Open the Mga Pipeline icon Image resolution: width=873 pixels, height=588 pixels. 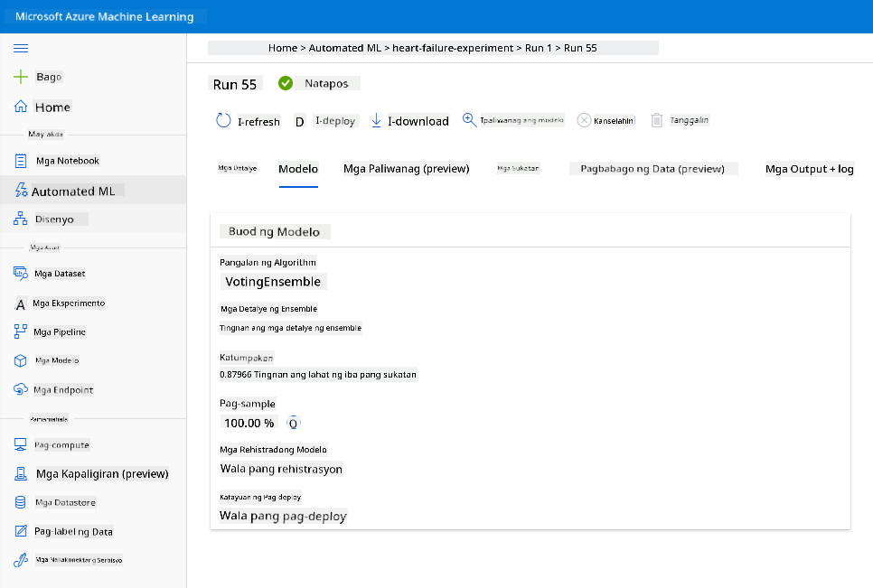[x=21, y=331]
